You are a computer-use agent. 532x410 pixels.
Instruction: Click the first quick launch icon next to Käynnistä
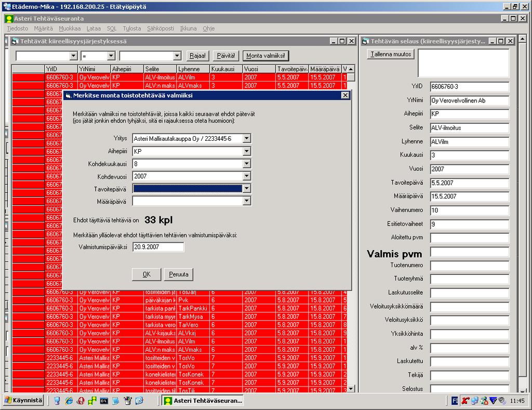click(57, 401)
